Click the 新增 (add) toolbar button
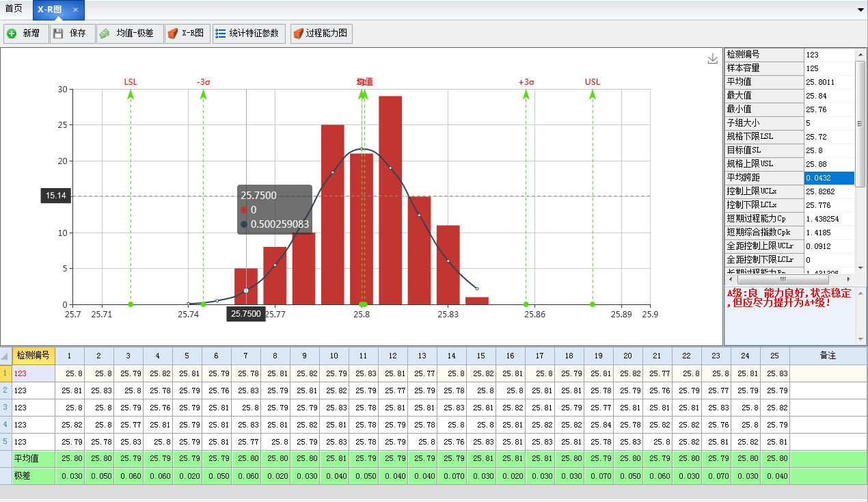The height and width of the screenshot is (502, 868). [26, 34]
